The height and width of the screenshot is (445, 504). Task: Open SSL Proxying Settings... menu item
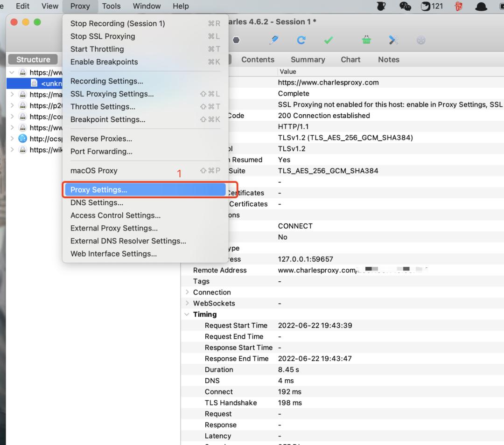coord(112,94)
